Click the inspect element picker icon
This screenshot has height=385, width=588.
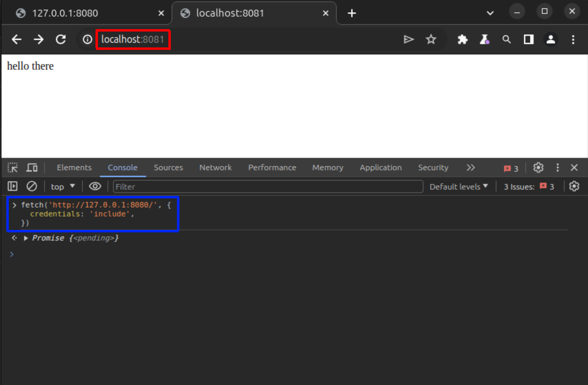[x=13, y=168]
